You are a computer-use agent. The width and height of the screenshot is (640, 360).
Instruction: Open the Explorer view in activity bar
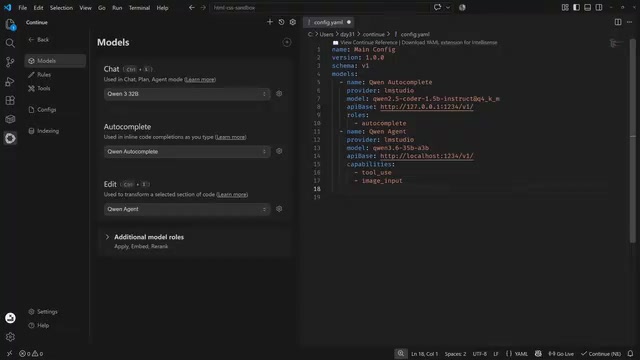click(x=10, y=24)
